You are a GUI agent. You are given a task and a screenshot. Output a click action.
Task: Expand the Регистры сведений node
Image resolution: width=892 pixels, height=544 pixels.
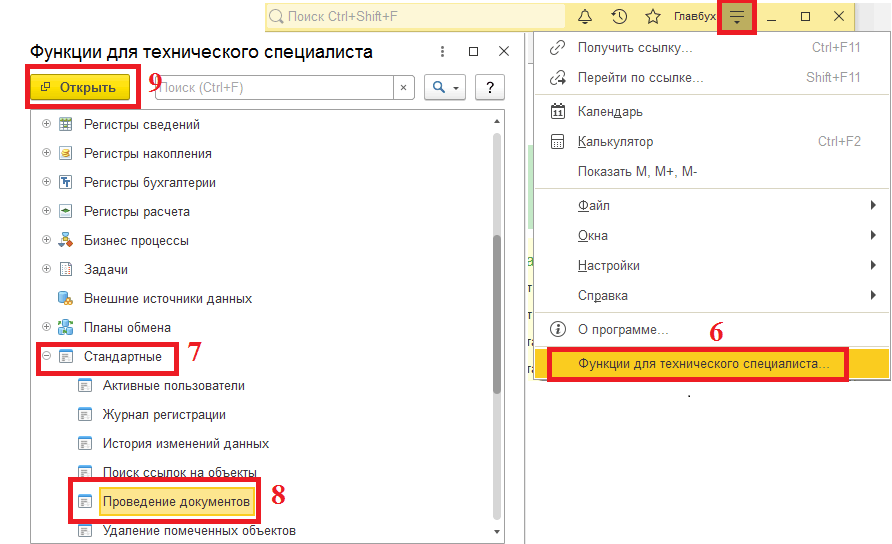(x=45, y=125)
